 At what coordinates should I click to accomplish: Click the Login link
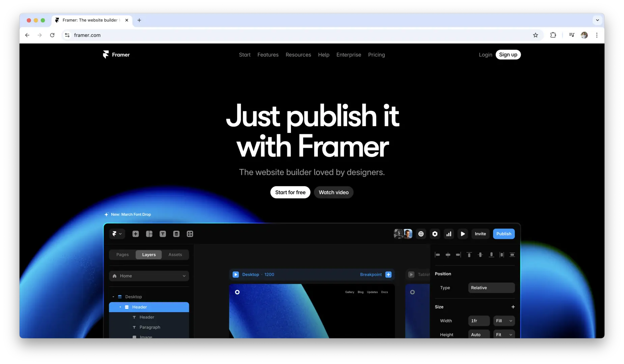485,55
